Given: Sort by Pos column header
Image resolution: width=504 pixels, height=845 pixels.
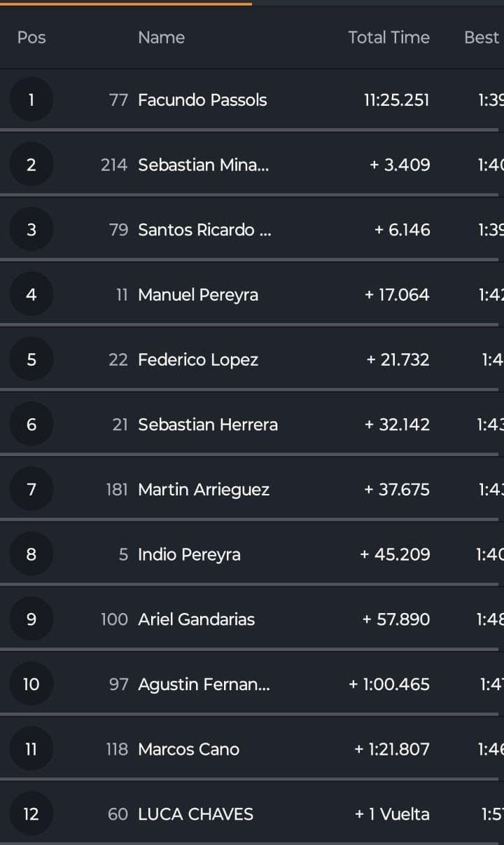Looking at the screenshot, I should pos(31,37).
